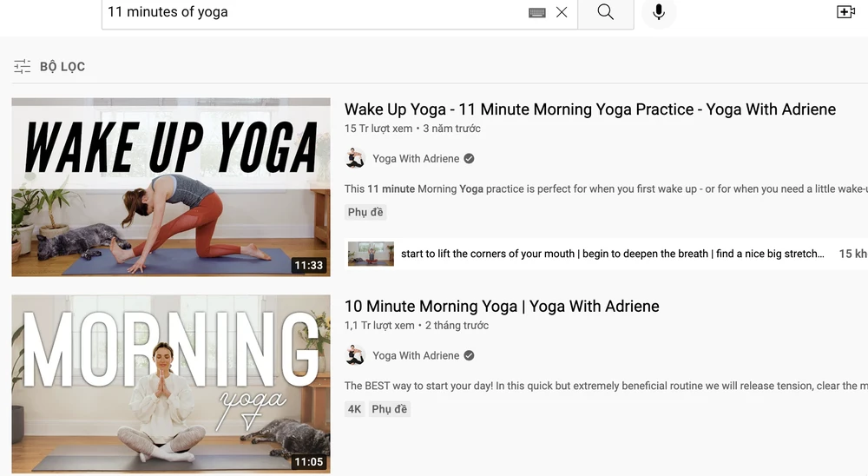
Task: Click Yoga With Adriene channel name under Wake Up Yoga
Action: (416, 158)
